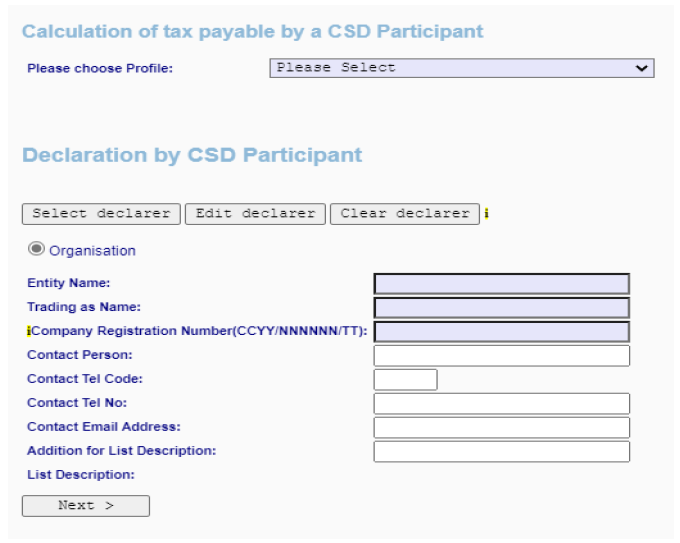680x543 pixels.
Task: Click the profile dropdown chevron arrow
Action: point(641,68)
